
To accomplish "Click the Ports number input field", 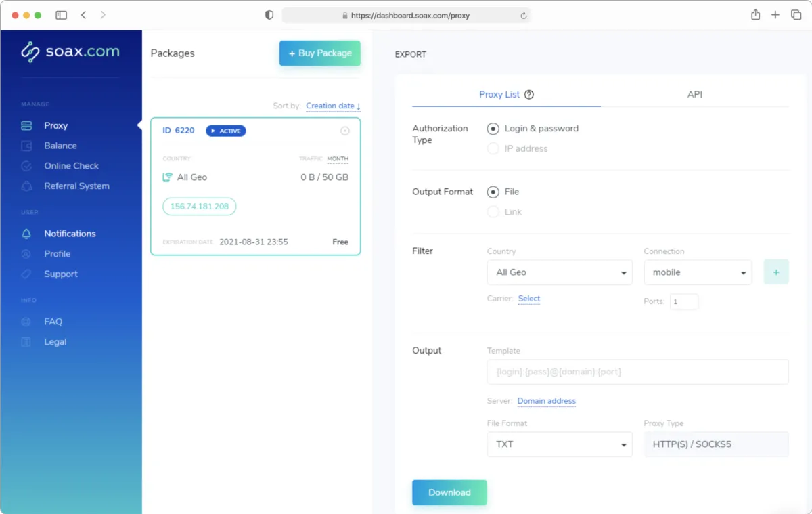I will coord(684,301).
